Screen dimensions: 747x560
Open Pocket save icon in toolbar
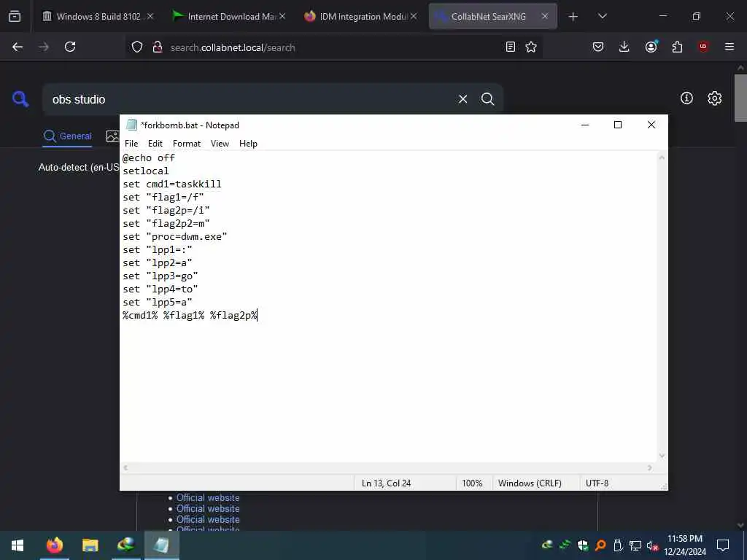(598, 47)
